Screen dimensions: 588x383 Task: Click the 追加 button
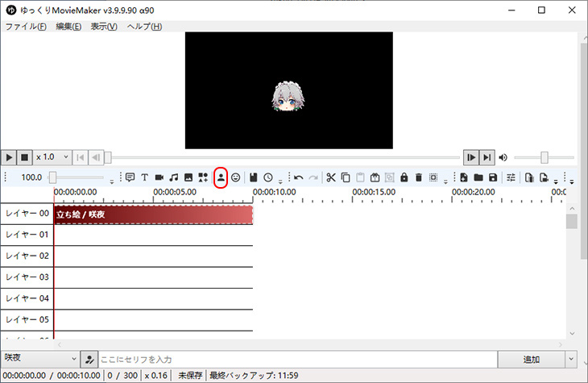[531, 360]
